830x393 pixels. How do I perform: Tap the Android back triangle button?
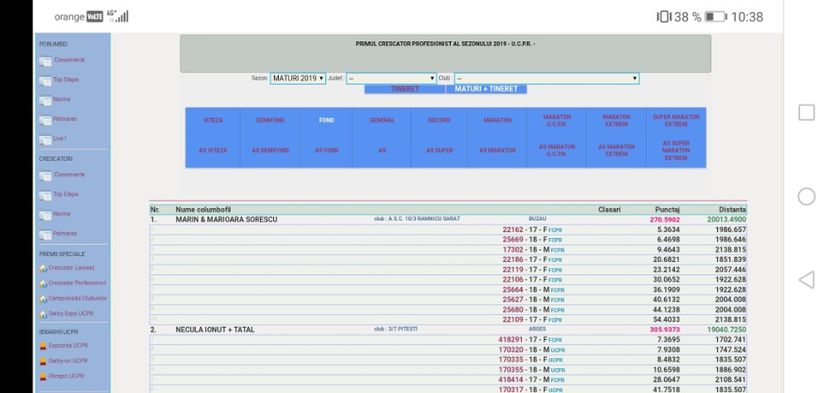[x=806, y=280]
